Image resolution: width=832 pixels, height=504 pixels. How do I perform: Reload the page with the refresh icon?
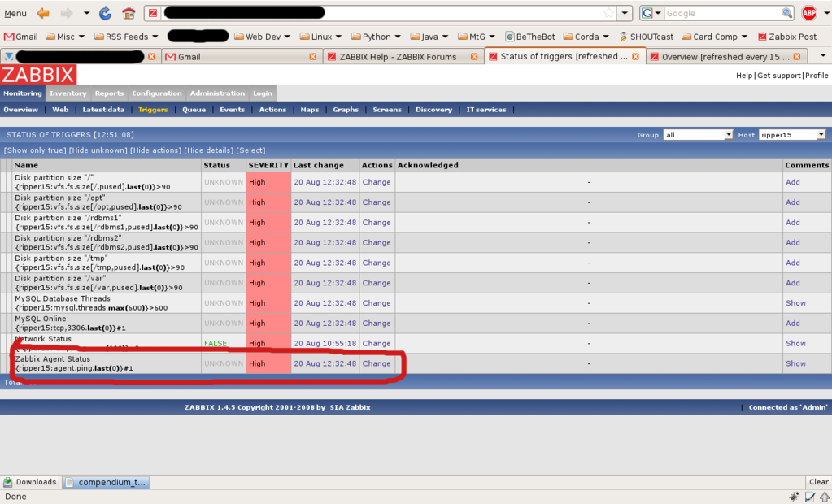pyautogui.click(x=105, y=13)
